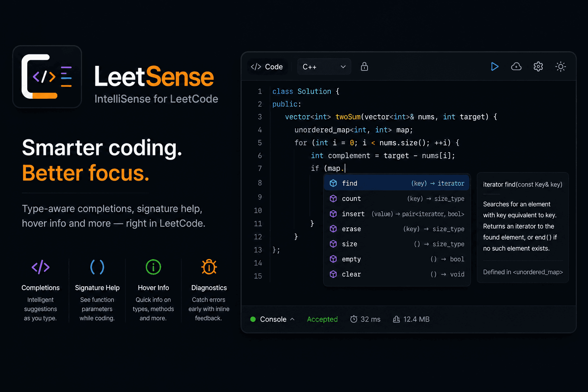Click the stopwatch runtime icon

click(354, 319)
